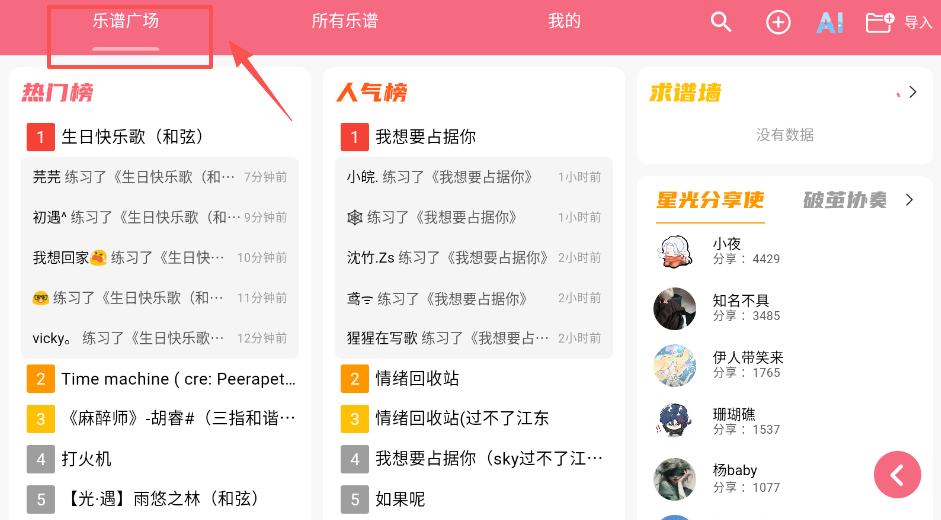Expand the 星光分享使 list arrow
The height and width of the screenshot is (520, 941).
[x=909, y=200]
